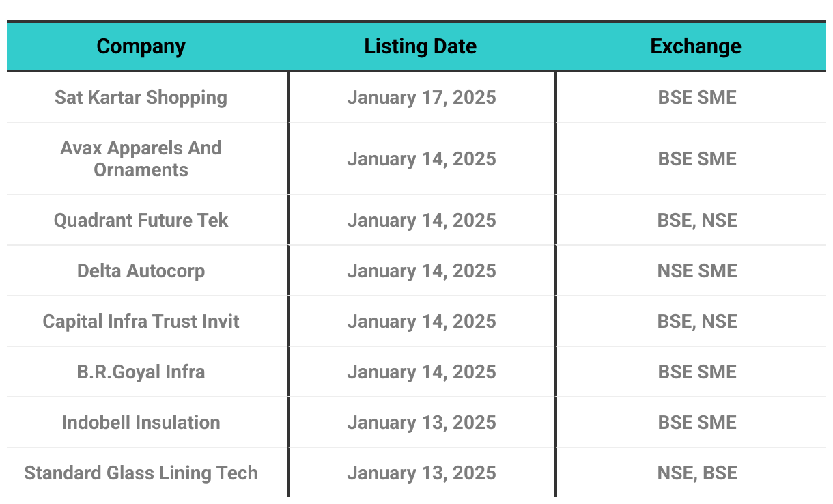Click Quadrant Future Tek company name

click(141, 220)
